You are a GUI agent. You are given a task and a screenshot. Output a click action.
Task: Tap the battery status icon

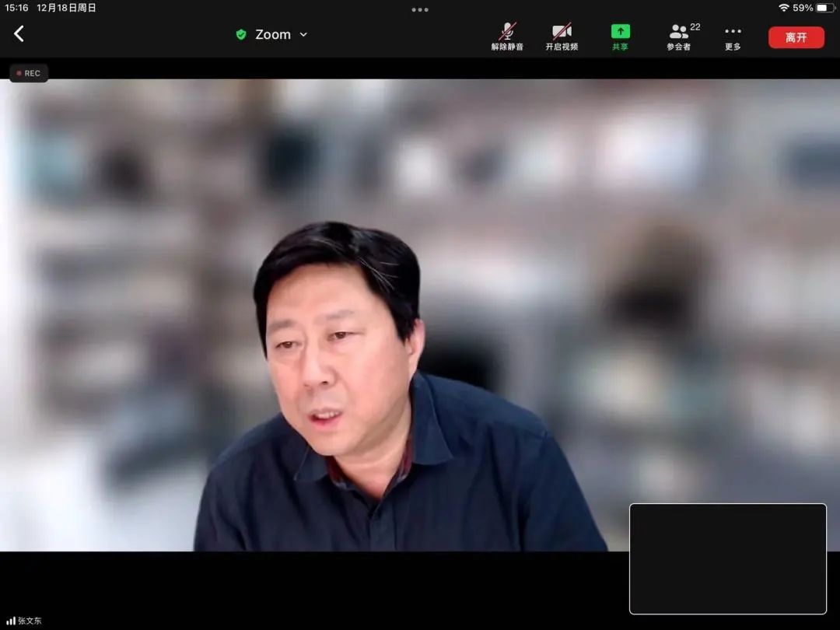click(x=825, y=8)
